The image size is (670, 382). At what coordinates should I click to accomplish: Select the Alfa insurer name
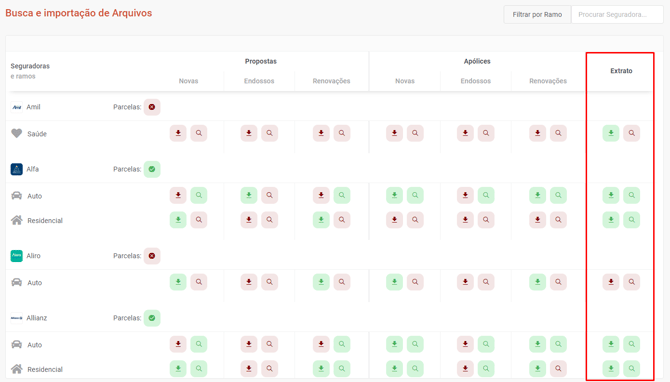coord(32,169)
